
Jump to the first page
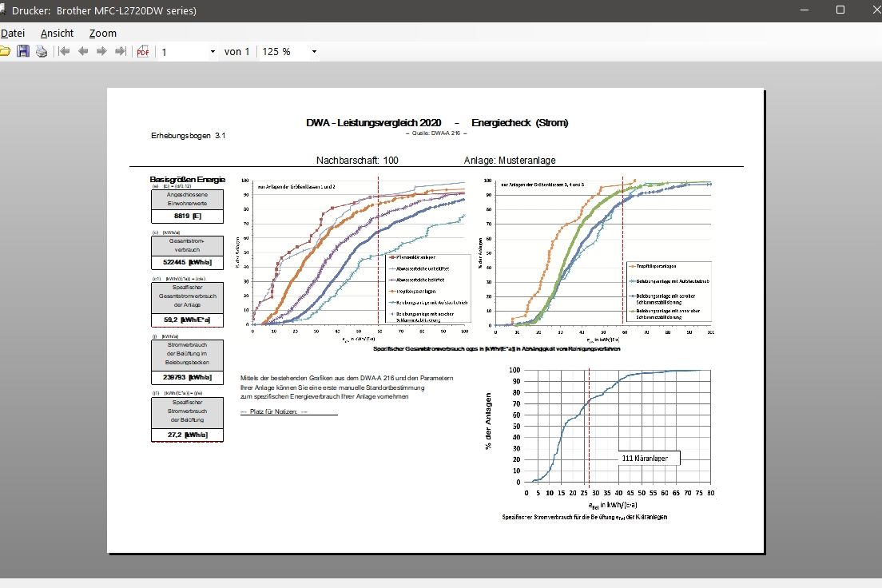point(64,52)
